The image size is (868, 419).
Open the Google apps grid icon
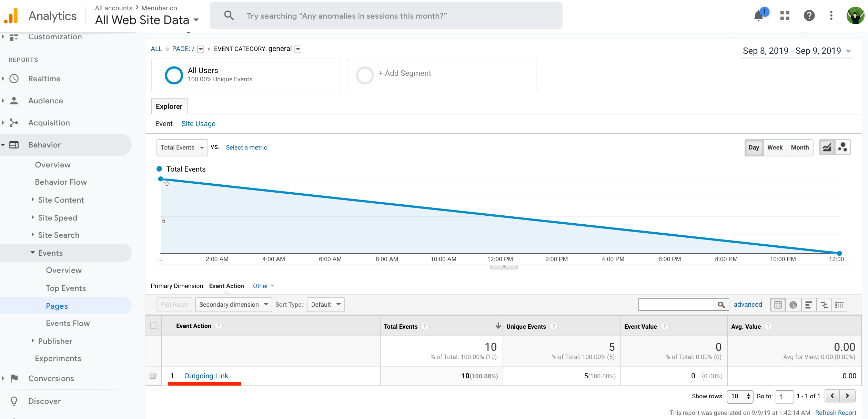[785, 16]
